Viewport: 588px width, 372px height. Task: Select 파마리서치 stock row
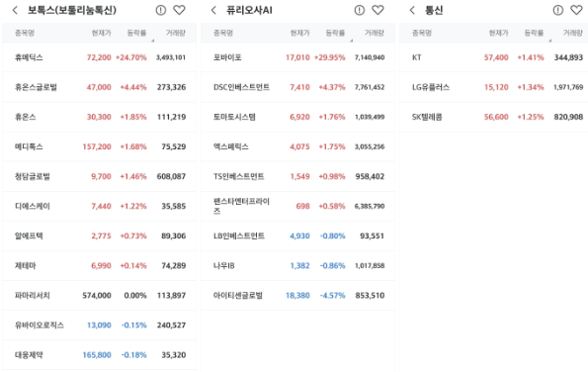tap(99, 296)
